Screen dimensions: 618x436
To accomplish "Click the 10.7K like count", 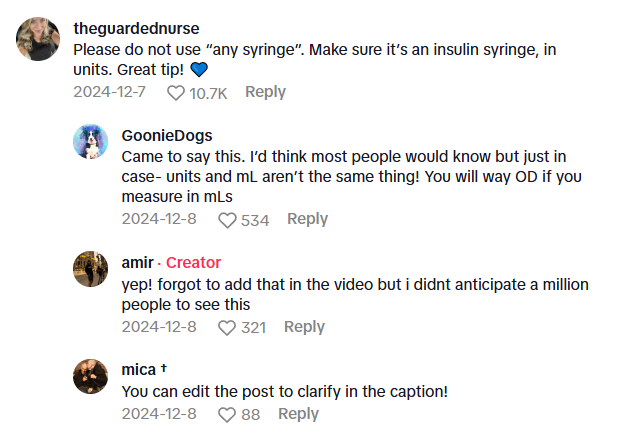I will coord(208,93).
